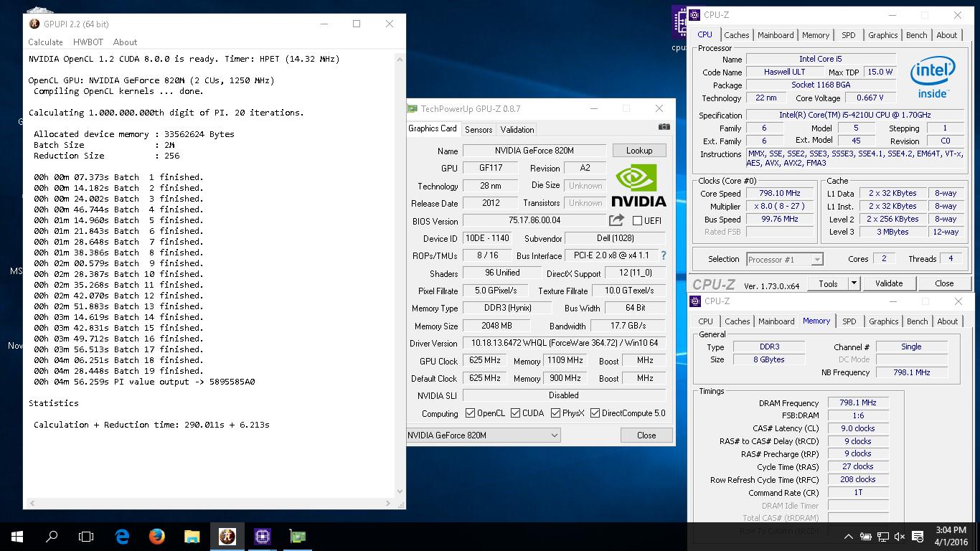Viewport: 980px width, 551px height.
Task: Click the Lookup button in GPU-Z
Action: click(639, 151)
